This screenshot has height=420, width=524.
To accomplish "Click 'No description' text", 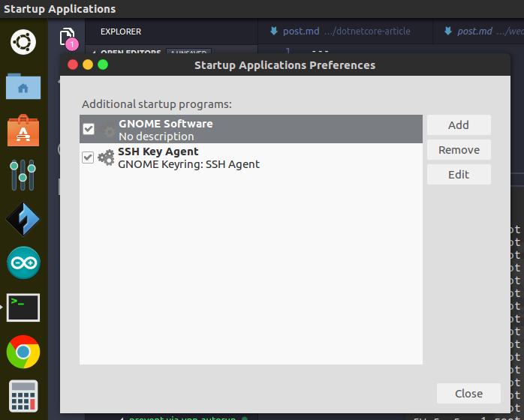I will coord(156,136).
